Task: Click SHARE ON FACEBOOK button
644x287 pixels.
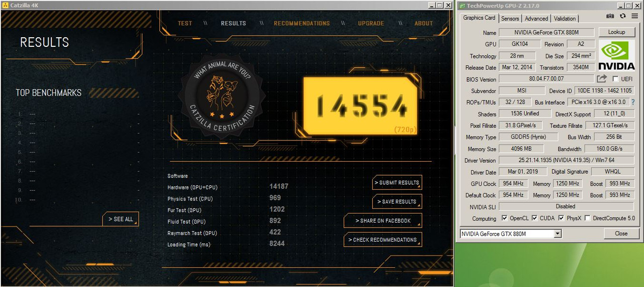Action: point(383,221)
